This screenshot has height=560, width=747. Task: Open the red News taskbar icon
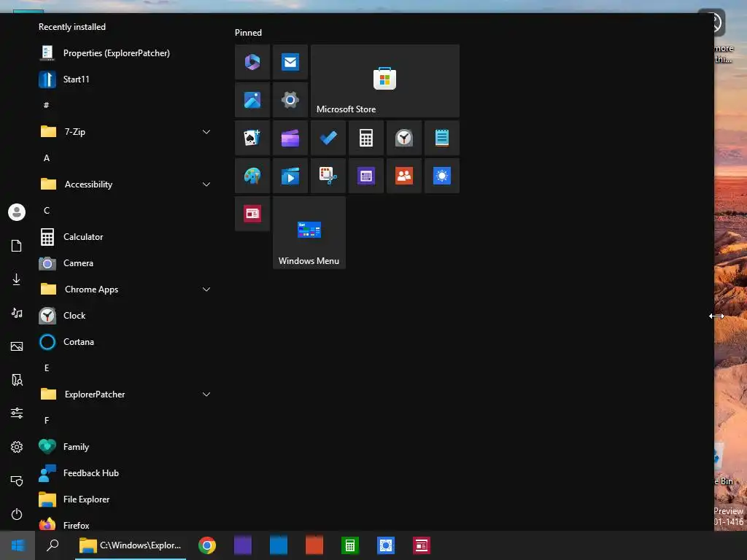click(421, 545)
